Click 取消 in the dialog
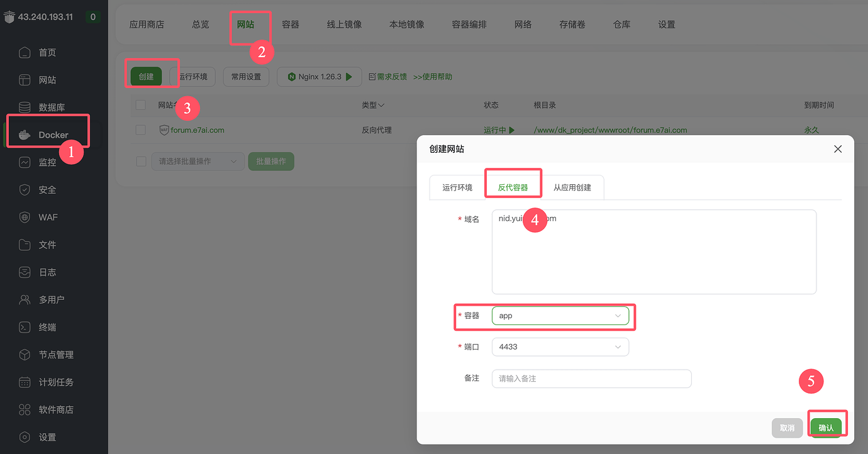 click(787, 428)
